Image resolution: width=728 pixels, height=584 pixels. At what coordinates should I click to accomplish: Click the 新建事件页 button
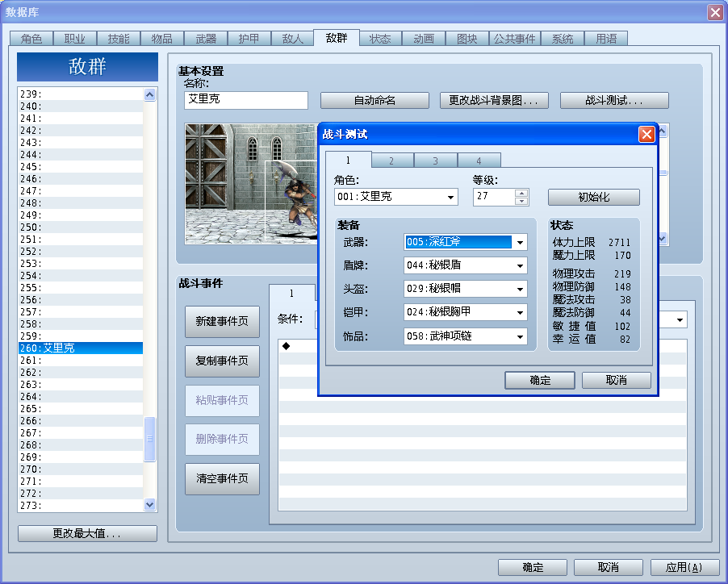point(222,322)
